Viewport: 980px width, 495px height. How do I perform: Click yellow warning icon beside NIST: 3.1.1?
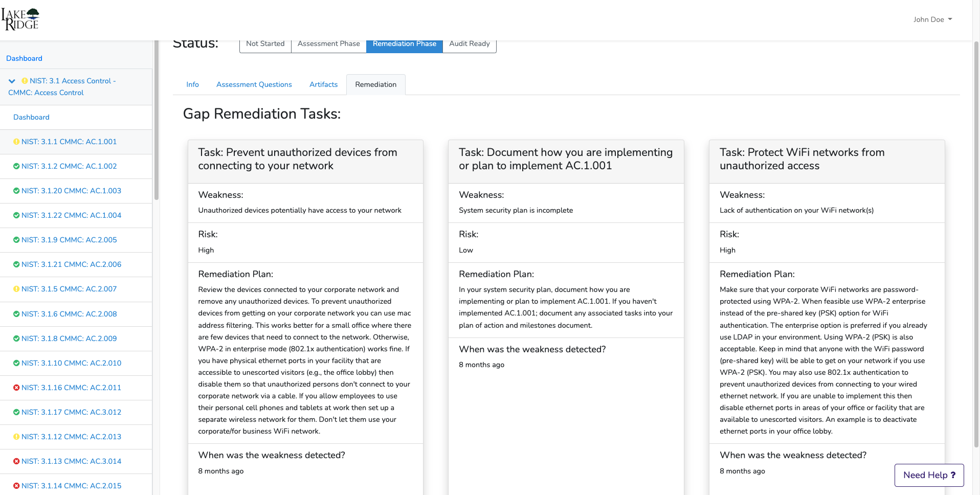pos(16,142)
